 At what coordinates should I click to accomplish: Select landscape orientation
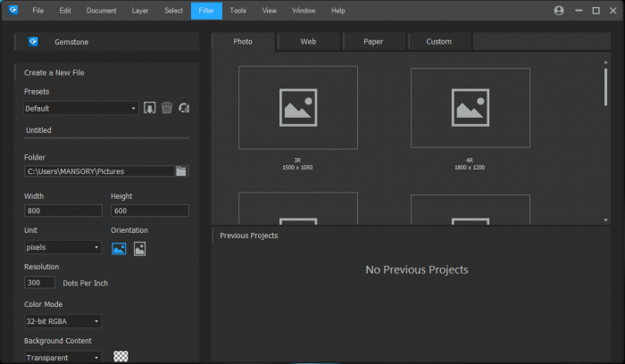(119, 249)
